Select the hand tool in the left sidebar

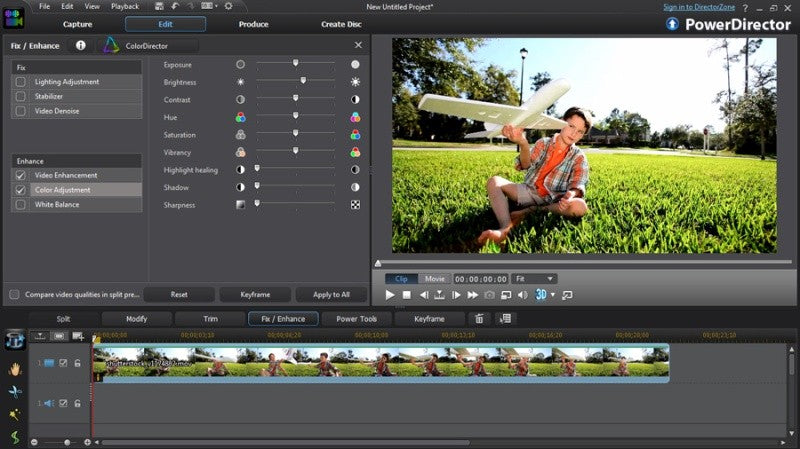(15, 369)
